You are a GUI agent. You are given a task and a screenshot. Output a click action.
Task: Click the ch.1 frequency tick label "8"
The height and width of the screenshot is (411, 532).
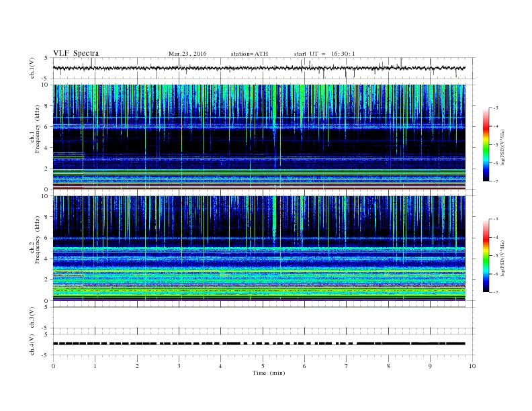point(46,106)
